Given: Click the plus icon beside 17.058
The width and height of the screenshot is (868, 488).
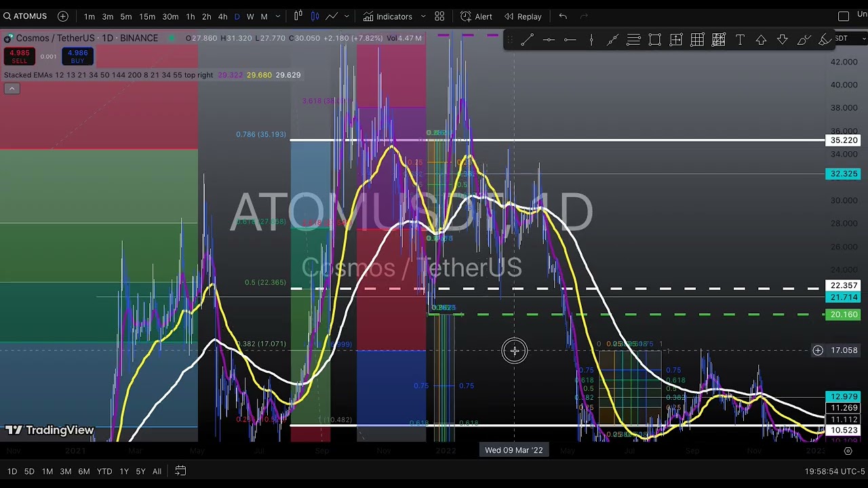Looking at the screenshot, I should pos(818,350).
